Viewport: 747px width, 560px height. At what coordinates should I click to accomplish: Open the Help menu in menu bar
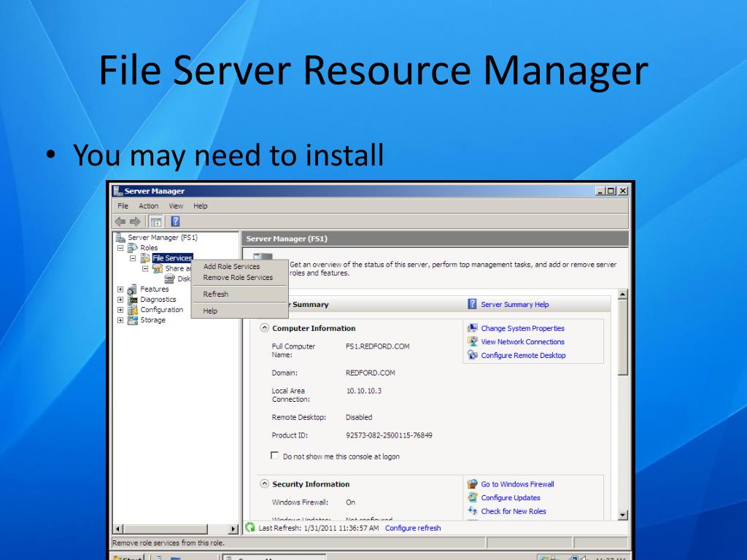[x=200, y=206]
